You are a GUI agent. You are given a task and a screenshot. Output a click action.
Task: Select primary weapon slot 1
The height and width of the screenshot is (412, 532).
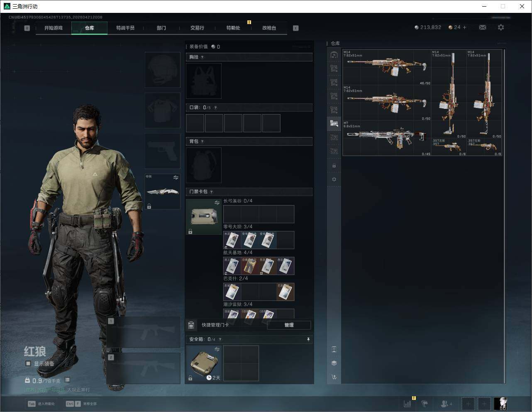pyautogui.click(x=144, y=332)
